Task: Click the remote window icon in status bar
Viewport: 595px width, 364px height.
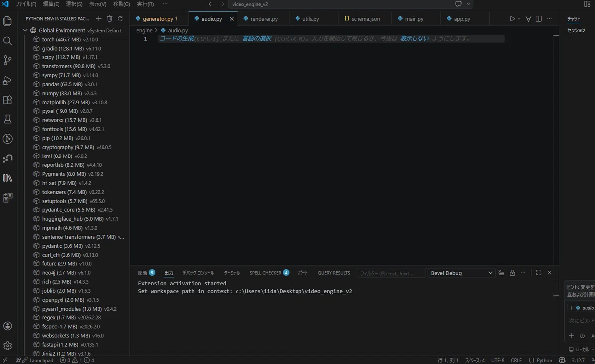Action: 5,360
